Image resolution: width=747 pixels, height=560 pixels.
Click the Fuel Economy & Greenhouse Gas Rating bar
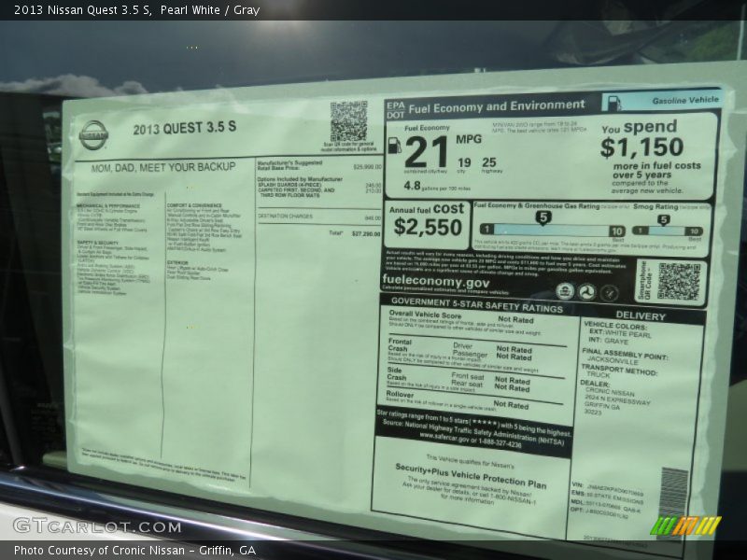pos(553,231)
